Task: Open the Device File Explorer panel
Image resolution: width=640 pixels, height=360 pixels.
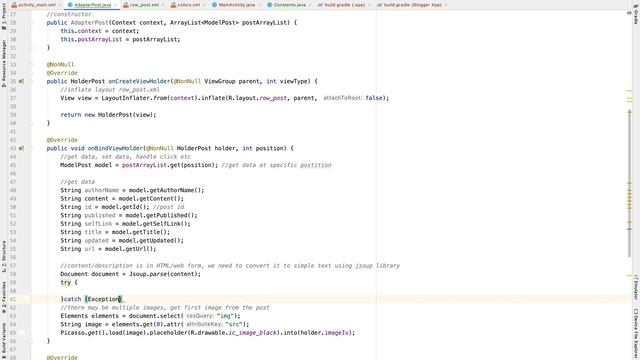Action: (x=636, y=334)
